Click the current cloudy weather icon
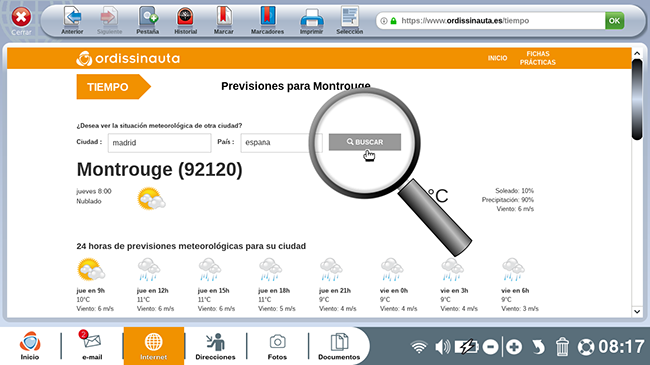The width and height of the screenshot is (650, 365). tap(151, 199)
